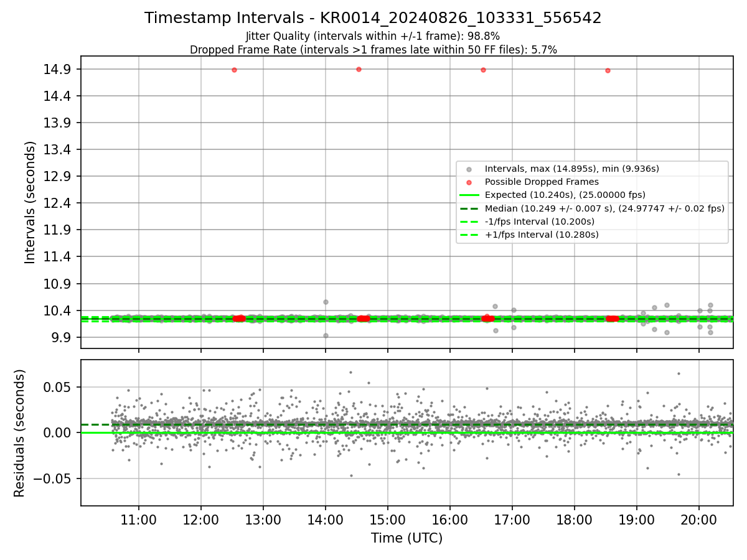
Task: Click legend entry "Expected (10.240s), (25.00000 fps)"
Action: click(x=565, y=195)
